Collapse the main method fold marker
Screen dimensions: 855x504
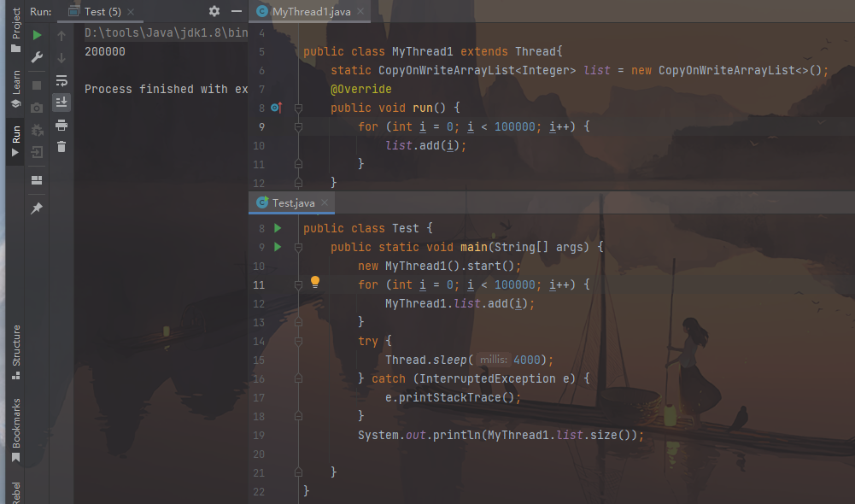298,248
